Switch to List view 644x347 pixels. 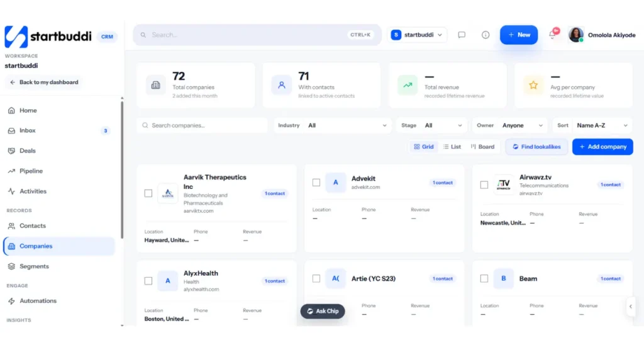click(452, 147)
